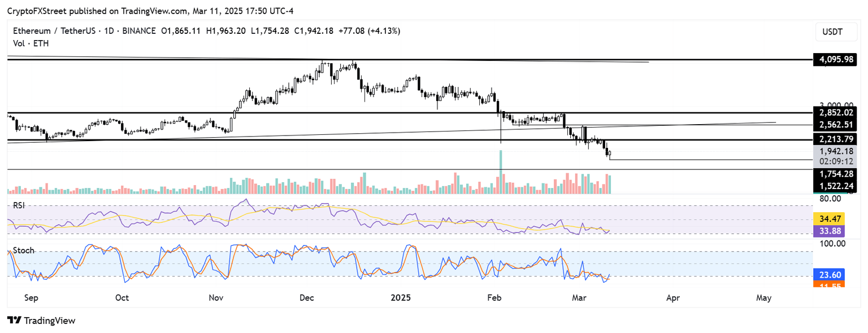Click the 1,522.24 price level label
This screenshot has width=868, height=333.
(x=835, y=186)
